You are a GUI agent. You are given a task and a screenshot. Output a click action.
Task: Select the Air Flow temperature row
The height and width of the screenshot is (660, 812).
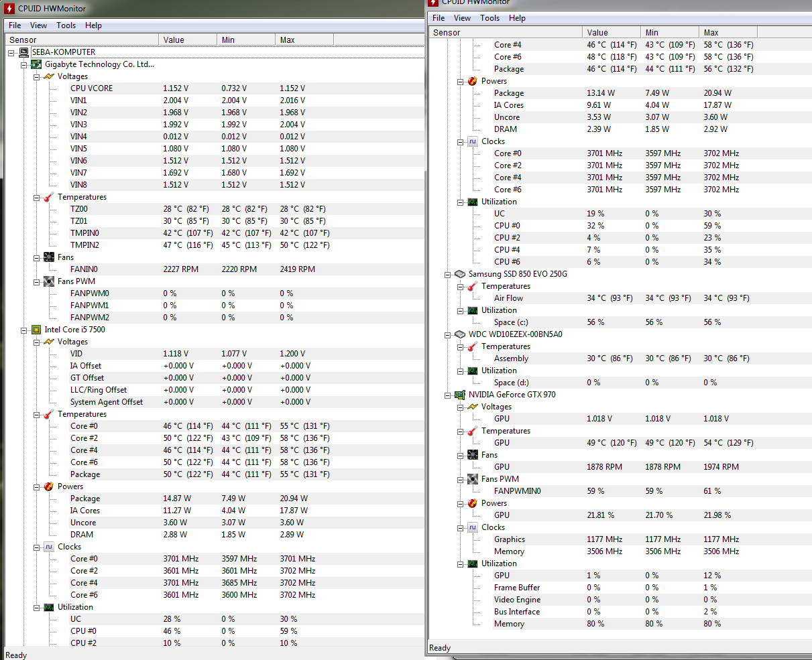coord(620,298)
